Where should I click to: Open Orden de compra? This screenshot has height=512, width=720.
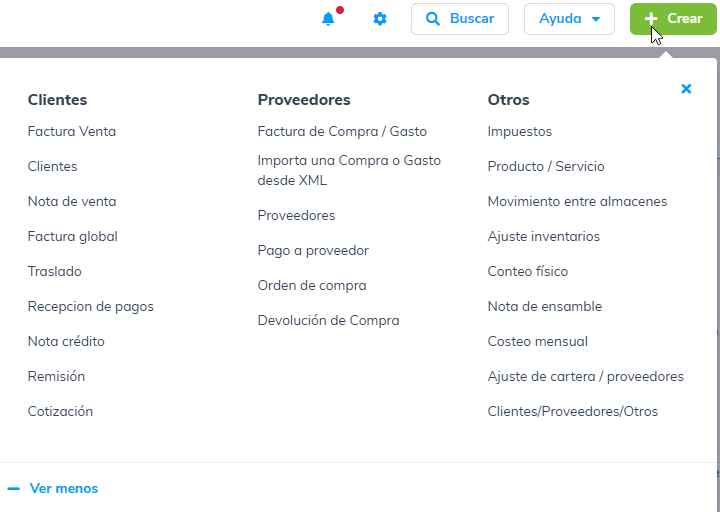(x=312, y=285)
